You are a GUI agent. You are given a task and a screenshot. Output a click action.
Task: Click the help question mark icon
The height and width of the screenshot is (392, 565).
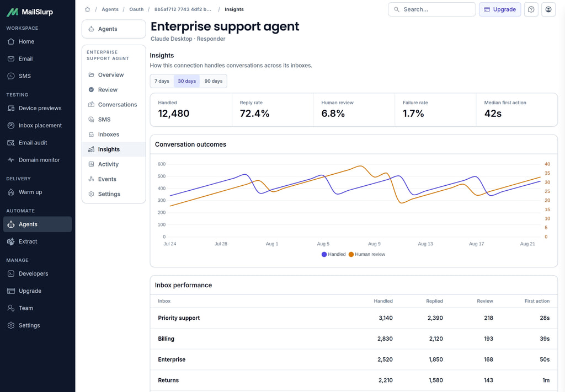coord(531,9)
